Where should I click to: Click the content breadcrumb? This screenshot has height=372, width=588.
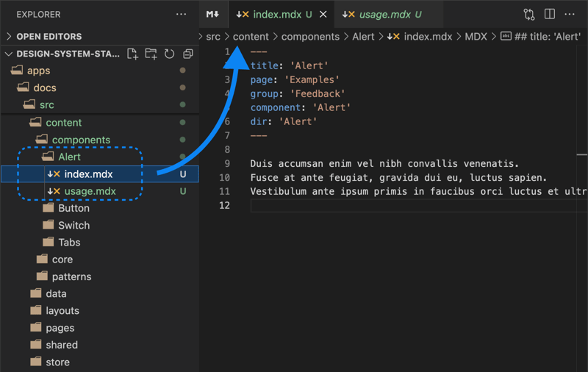(251, 37)
